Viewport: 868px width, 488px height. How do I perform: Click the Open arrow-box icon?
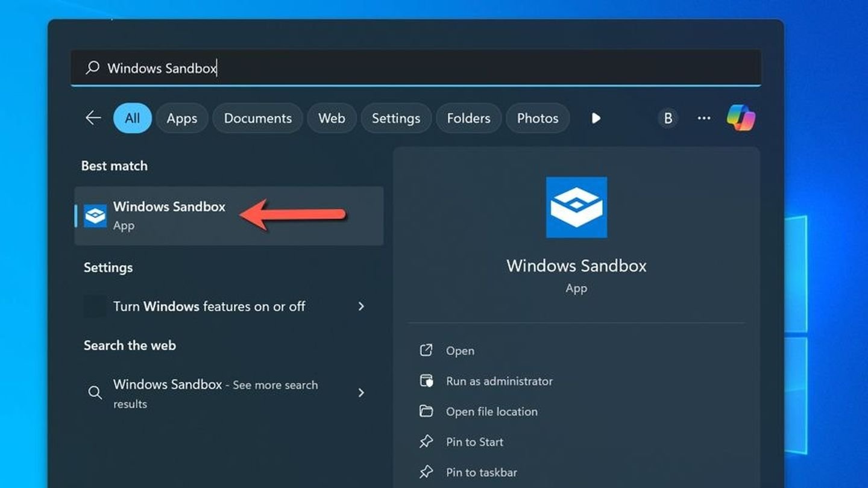pyautogui.click(x=426, y=350)
